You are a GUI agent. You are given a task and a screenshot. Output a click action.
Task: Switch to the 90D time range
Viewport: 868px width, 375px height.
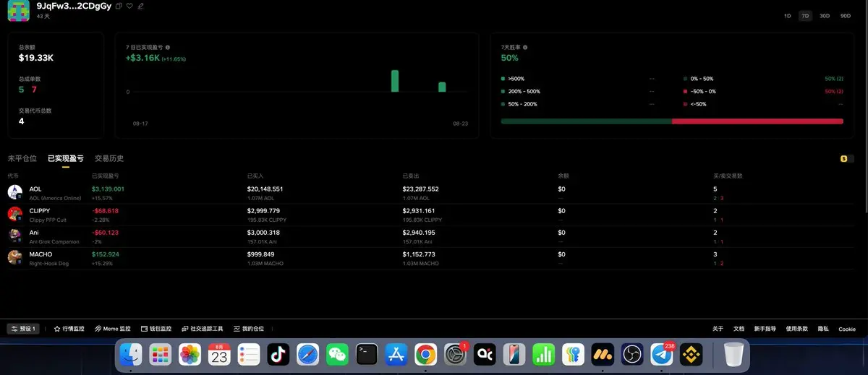pos(845,15)
